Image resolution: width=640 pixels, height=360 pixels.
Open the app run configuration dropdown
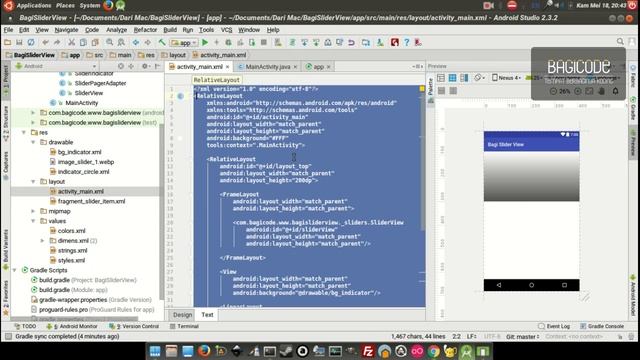click(x=184, y=42)
